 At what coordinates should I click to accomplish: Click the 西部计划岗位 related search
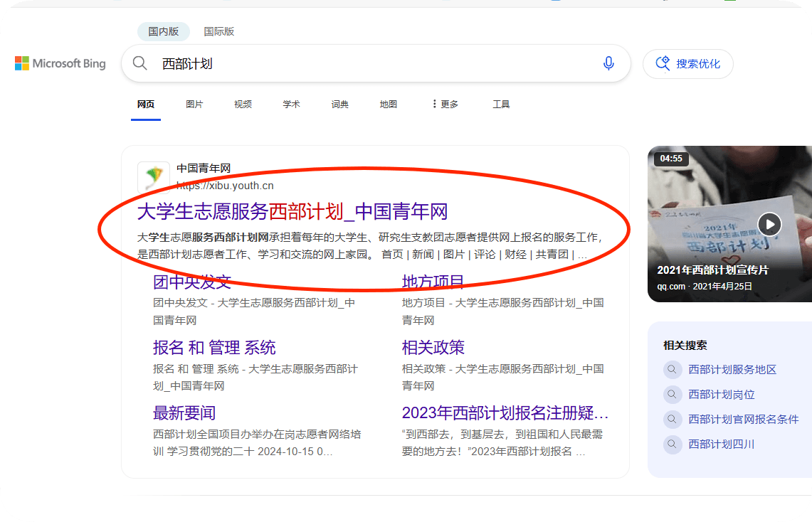722,395
